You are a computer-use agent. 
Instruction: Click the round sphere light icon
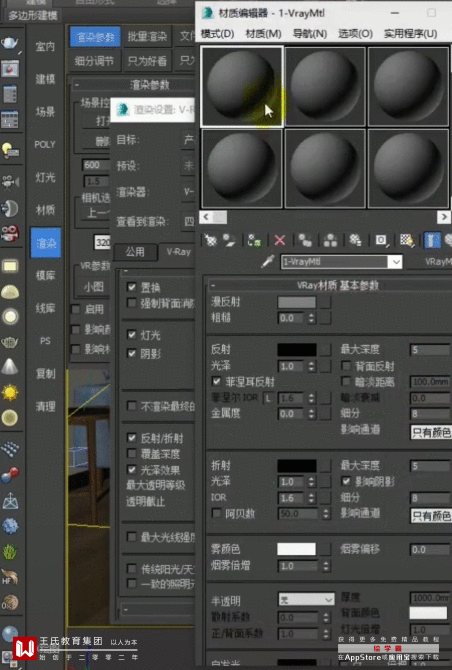pos(9,317)
